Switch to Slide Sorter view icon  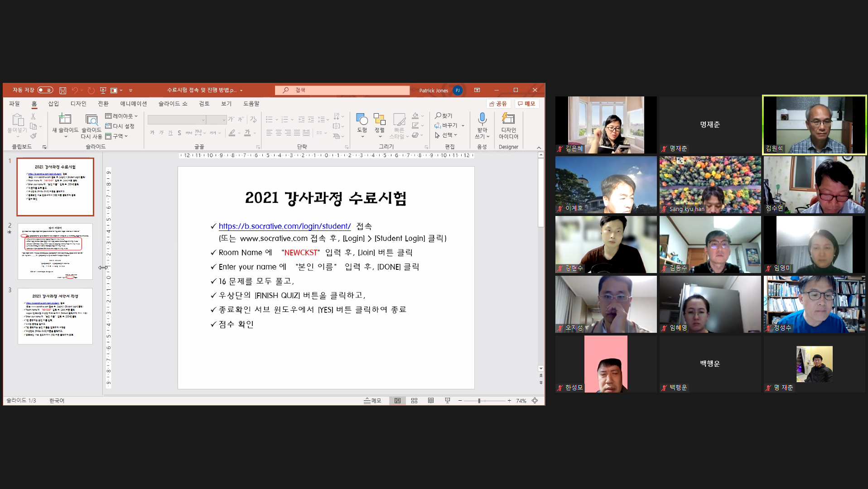tap(414, 401)
